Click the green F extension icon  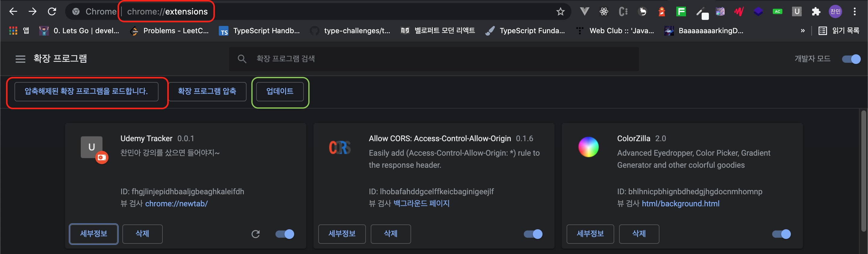click(x=681, y=11)
